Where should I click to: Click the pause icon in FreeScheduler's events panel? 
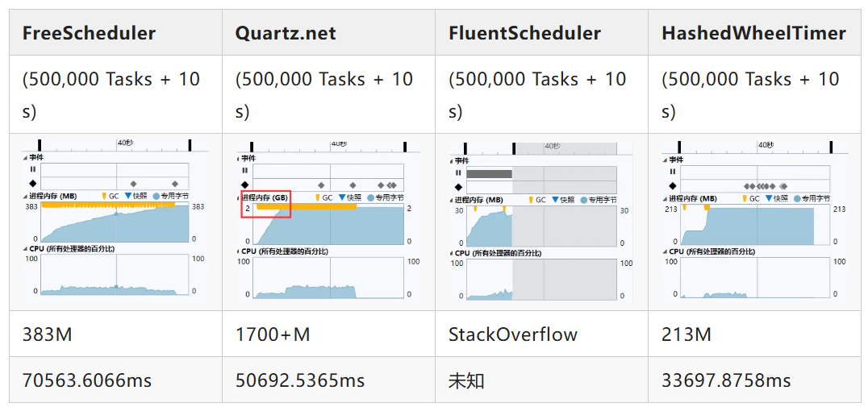[32, 170]
